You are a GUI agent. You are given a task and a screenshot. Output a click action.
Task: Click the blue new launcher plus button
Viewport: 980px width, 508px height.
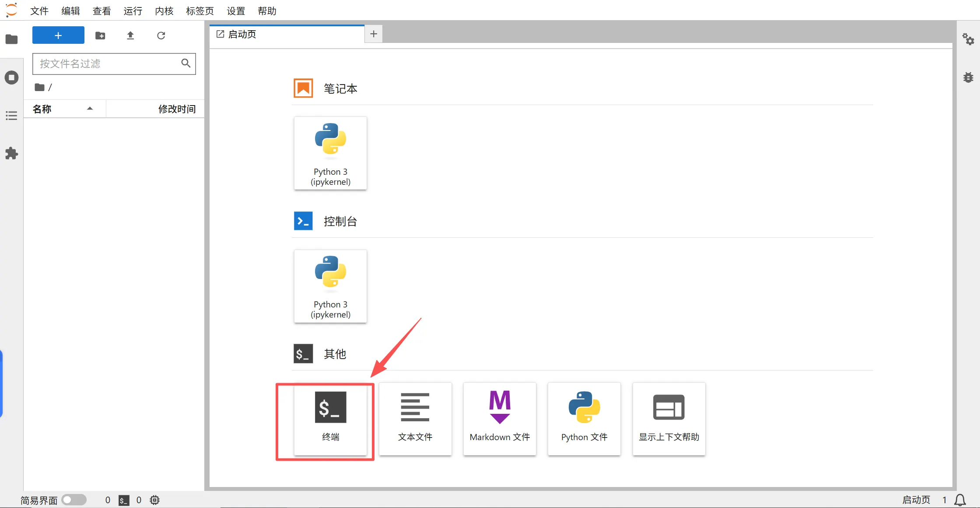58,35
